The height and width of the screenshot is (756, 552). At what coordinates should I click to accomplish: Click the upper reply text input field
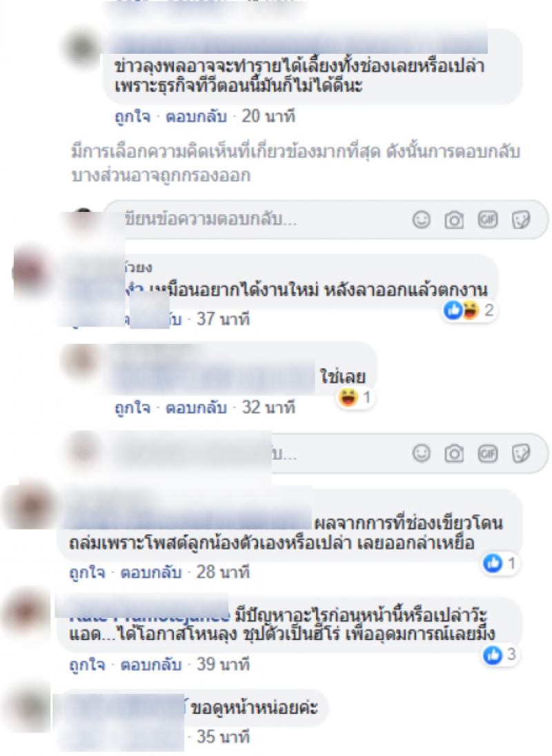coord(265,220)
